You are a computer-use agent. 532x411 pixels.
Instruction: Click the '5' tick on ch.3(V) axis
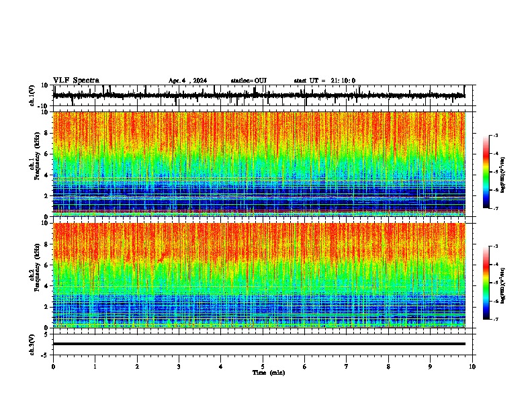point(46,334)
